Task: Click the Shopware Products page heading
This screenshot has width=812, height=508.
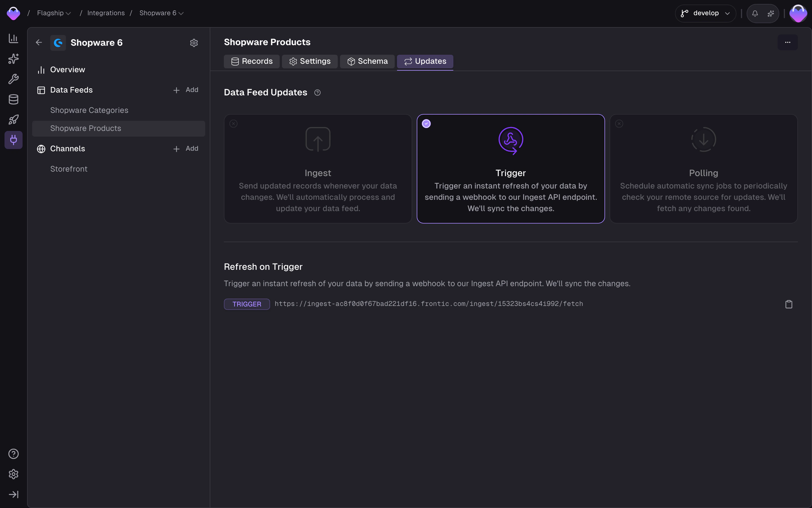Action: 267,42
